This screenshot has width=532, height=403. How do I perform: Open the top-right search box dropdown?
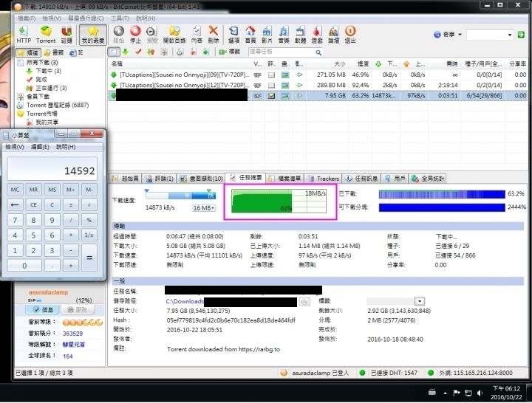point(510,35)
